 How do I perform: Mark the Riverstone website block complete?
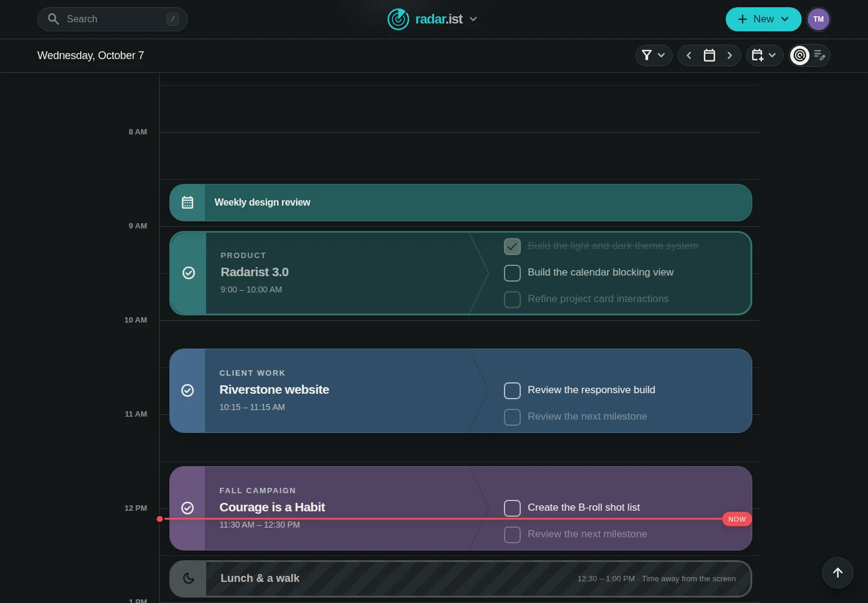pos(187,391)
